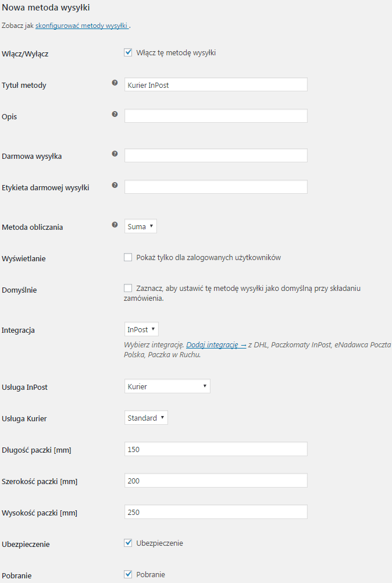The height and width of the screenshot is (583, 392).
Task: Enable Pokaż tylko dla zalogowanych użytkowników
Action: click(x=128, y=257)
